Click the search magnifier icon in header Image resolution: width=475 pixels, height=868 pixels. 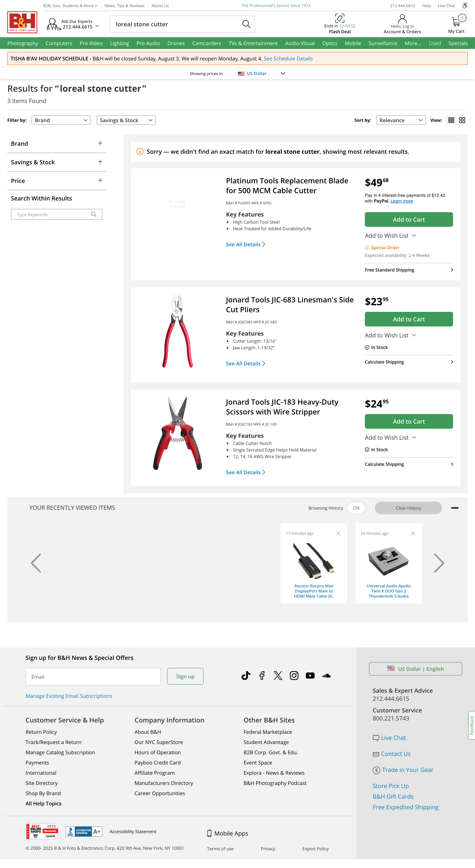coord(246,24)
